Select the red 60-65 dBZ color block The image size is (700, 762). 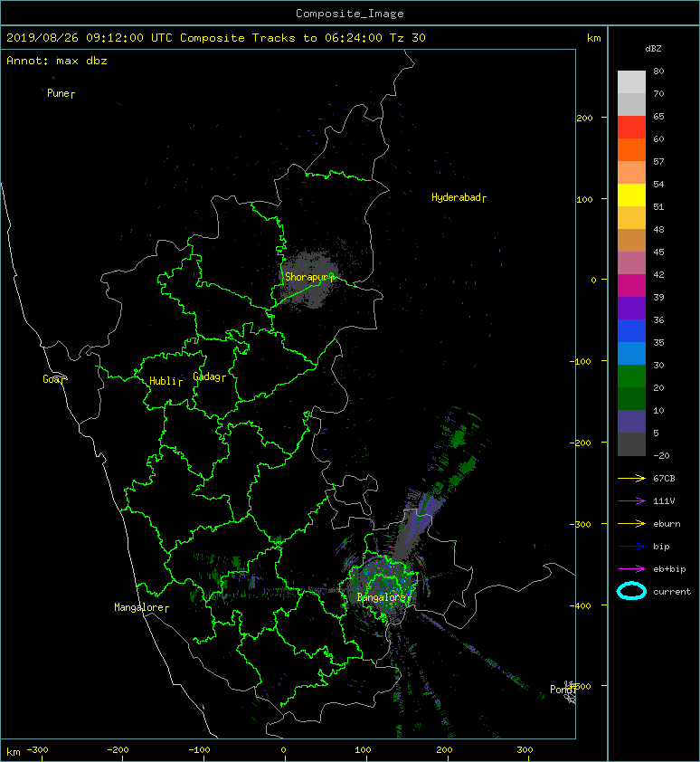(631, 128)
